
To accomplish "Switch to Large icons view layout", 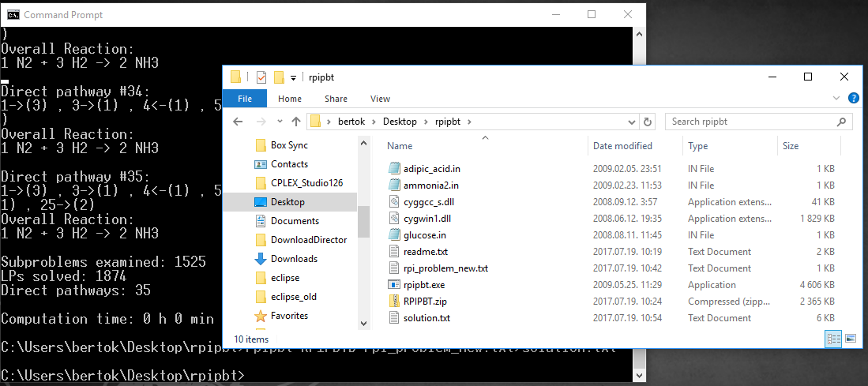I will point(851,339).
